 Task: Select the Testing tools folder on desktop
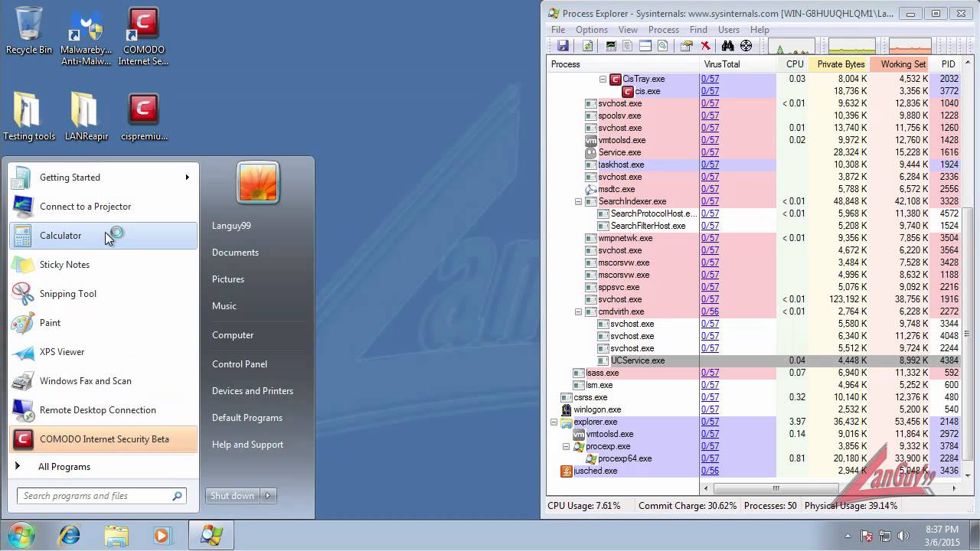[x=29, y=117]
